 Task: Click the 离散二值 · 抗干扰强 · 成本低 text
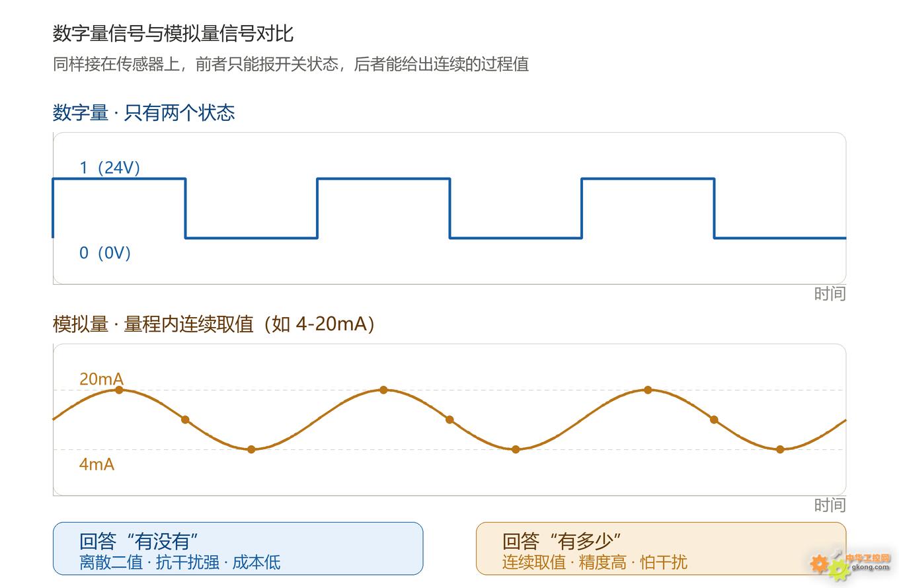tap(180, 562)
